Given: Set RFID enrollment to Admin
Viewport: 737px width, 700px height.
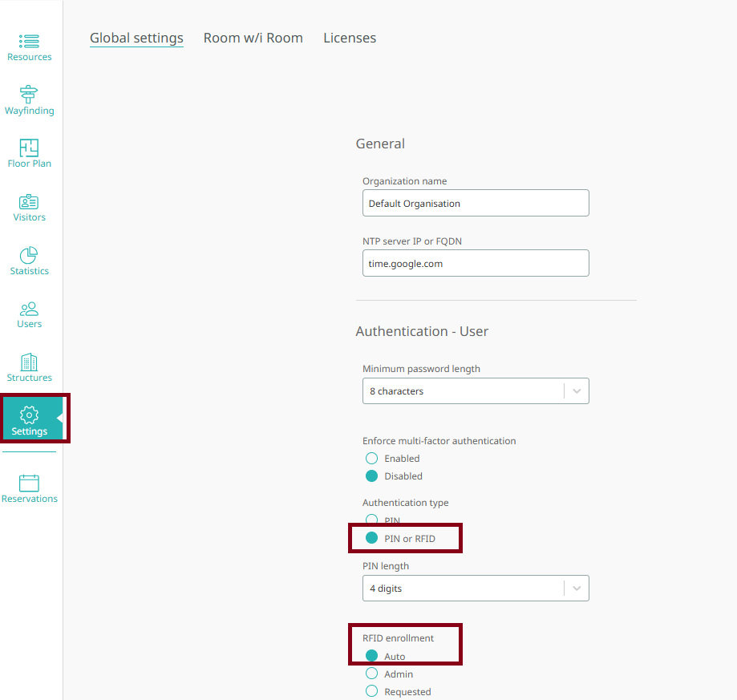Looking at the screenshot, I should [371, 674].
